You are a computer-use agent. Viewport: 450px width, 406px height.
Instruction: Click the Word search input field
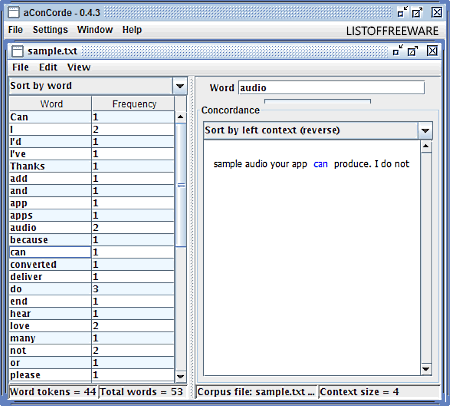click(331, 88)
